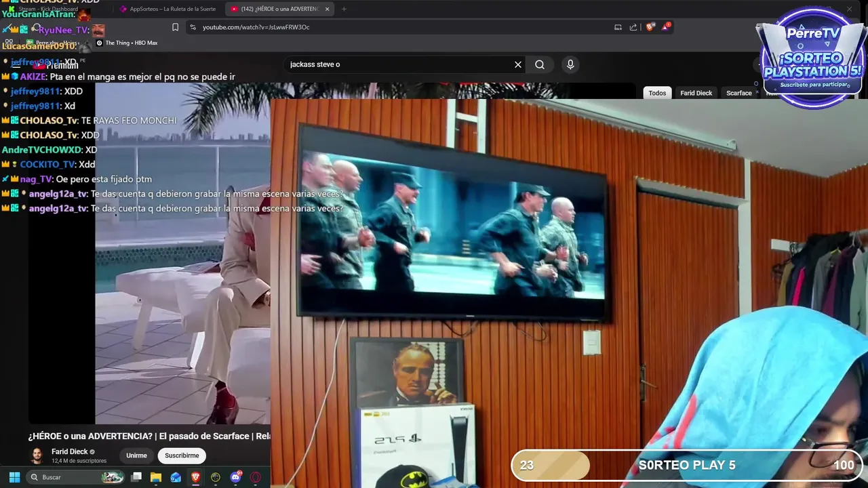The image size is (868, 488).
Task: Click chat username AKIZE
Action: click(33, 77)
